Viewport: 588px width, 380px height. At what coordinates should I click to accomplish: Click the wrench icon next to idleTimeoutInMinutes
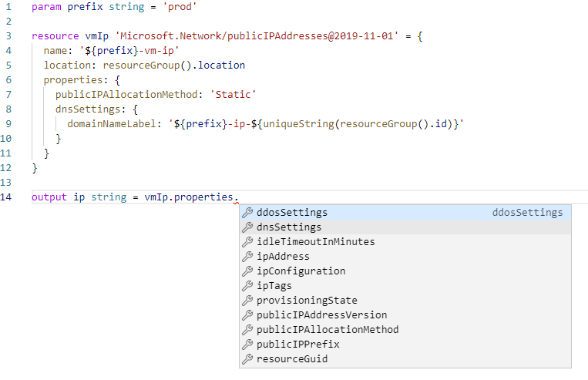[247, 242]
